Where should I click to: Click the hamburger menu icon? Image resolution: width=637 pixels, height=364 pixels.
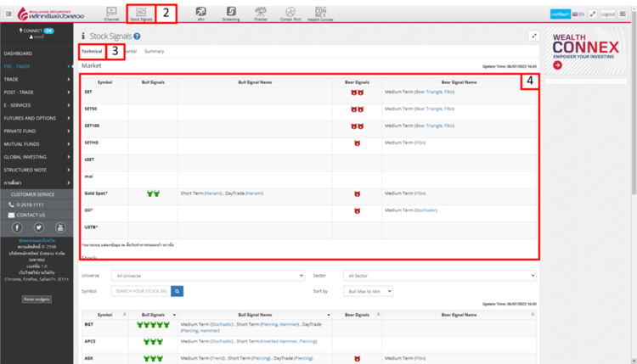pyautogui.click(x=8, y=14)
